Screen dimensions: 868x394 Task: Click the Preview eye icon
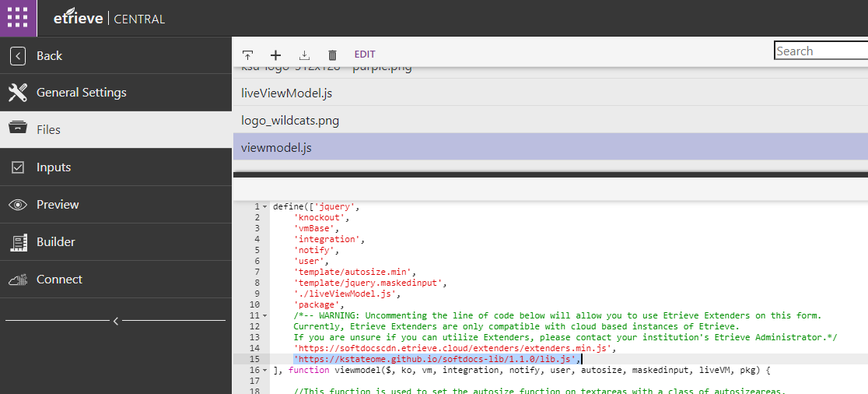18,205
